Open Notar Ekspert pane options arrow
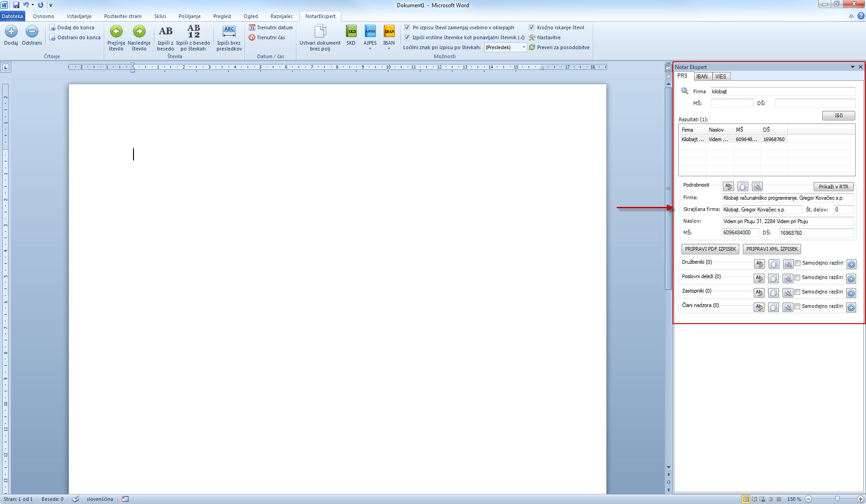The height and width of the screenshot is (504, 866). (x=852, y=67)
